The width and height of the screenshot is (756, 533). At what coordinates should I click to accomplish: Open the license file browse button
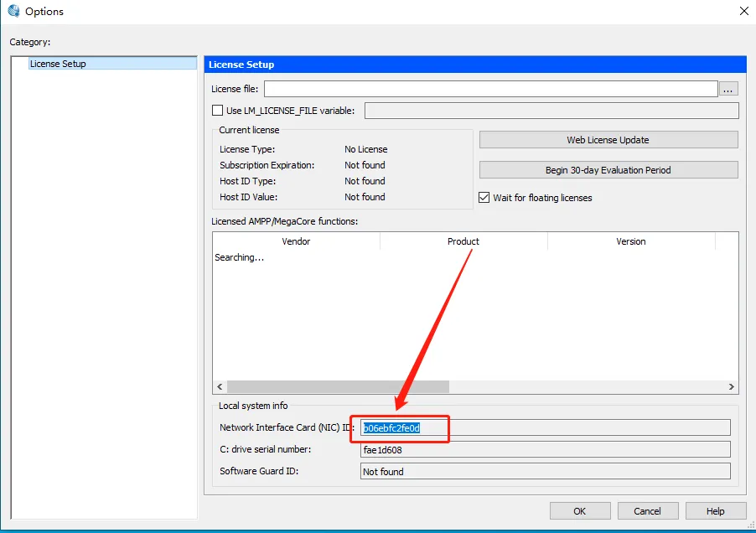(728, 89)
